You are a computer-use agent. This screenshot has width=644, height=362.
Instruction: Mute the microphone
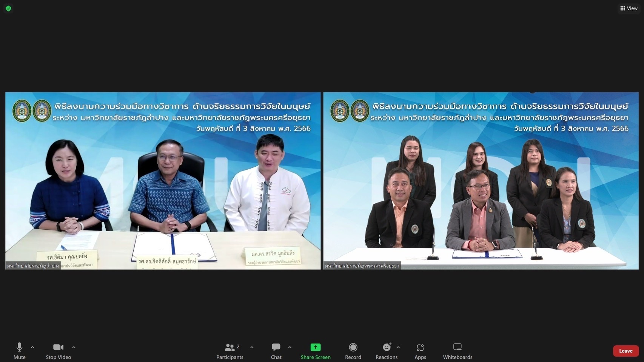[19, 351]
